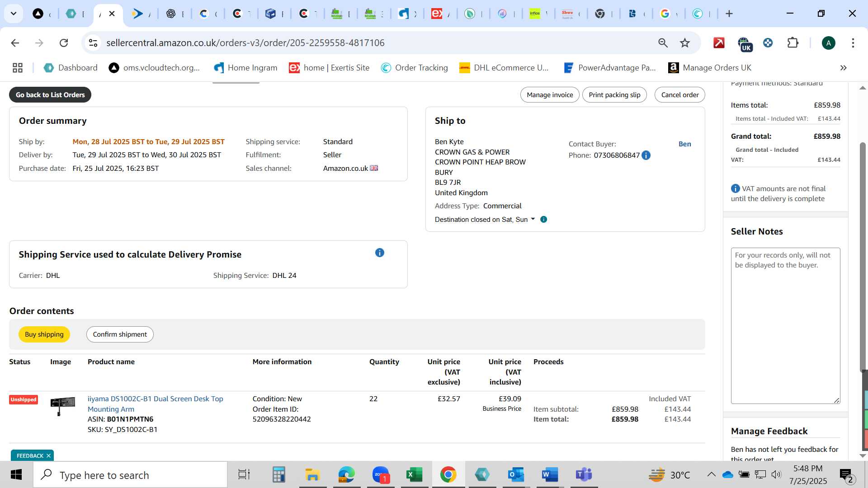This screenshot has height=488, width=868.
Task: Open Home Ingram bookmark
Action: point(245,68)
